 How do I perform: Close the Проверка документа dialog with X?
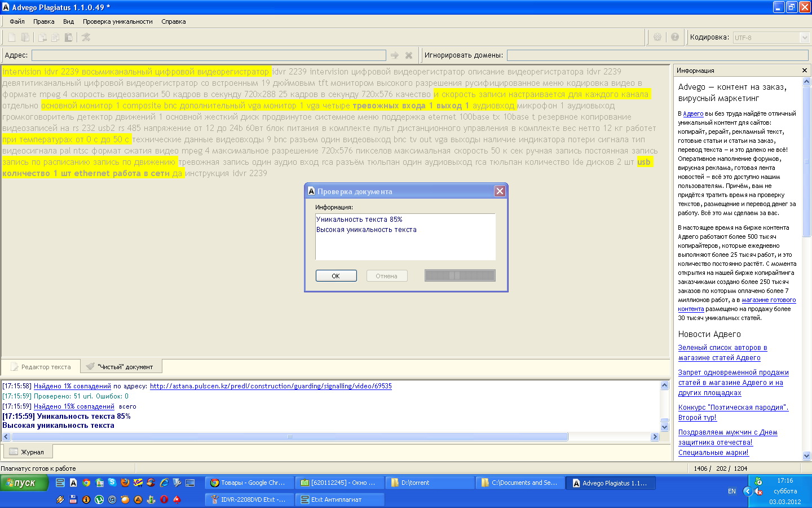click(x=500, y=191)
